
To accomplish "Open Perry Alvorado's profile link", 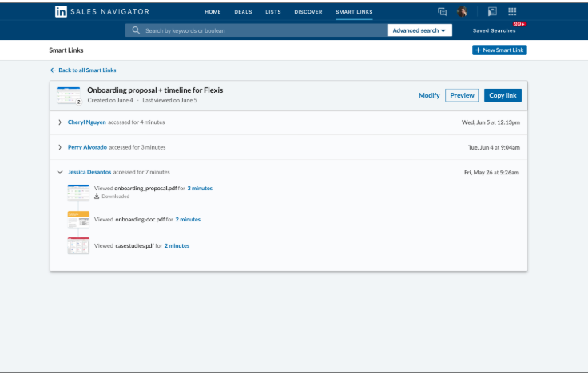I will [x=87, y=147].
